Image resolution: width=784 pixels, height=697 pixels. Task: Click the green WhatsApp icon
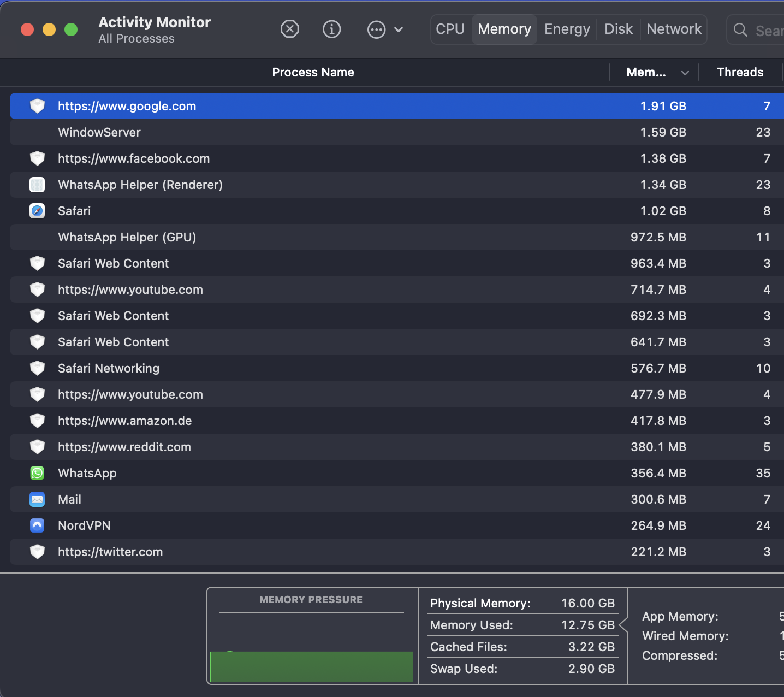[x=37, y=473]
